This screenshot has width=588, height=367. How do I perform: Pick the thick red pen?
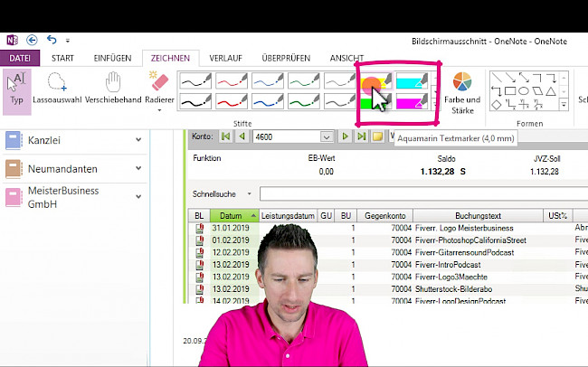click(232, 101)
